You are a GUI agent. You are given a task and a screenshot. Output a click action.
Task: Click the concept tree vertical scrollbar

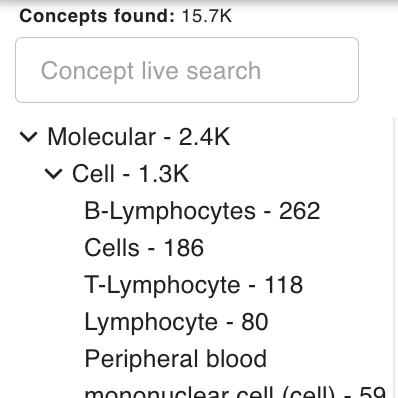[x=395, y=258]
